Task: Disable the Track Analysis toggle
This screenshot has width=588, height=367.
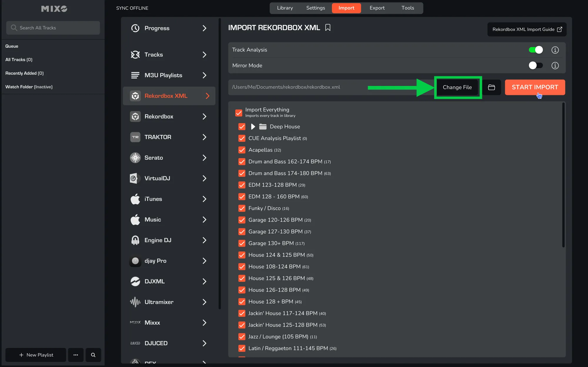Action: pos(535,50)
